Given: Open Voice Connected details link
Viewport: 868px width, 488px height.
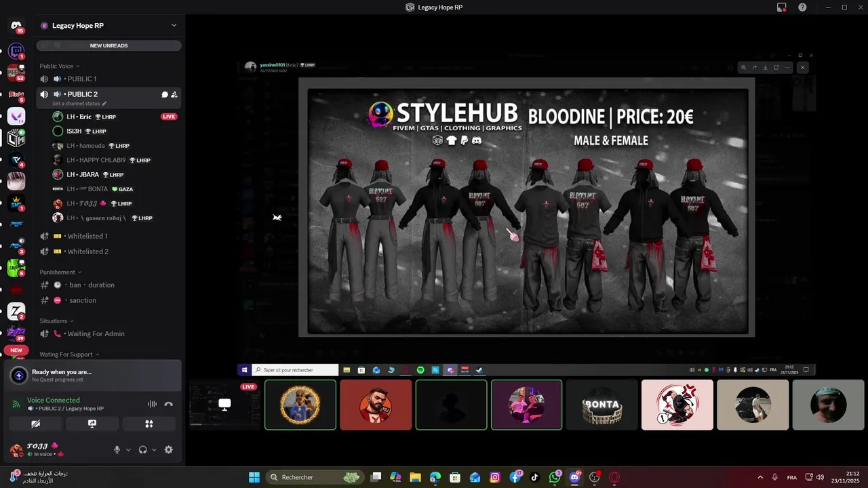Looking at the screenshot, I should pos(54,400).
